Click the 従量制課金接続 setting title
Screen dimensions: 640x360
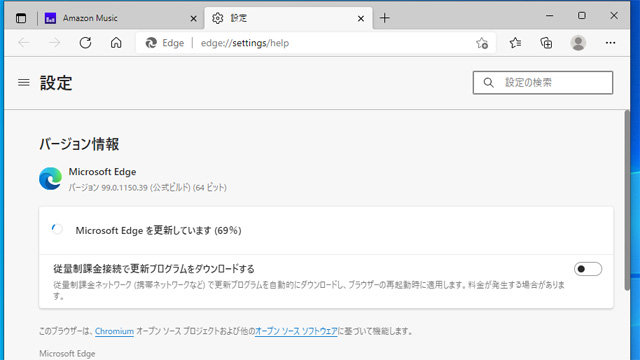pyautogui.click(x=154, y=269)
